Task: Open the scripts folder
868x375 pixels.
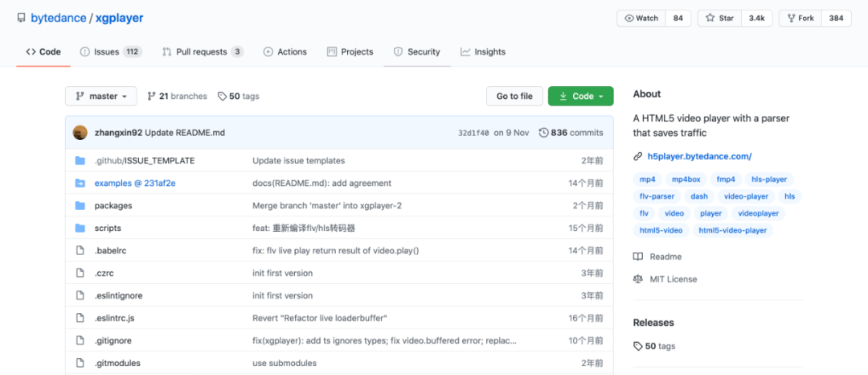Action: coord(108,229)
